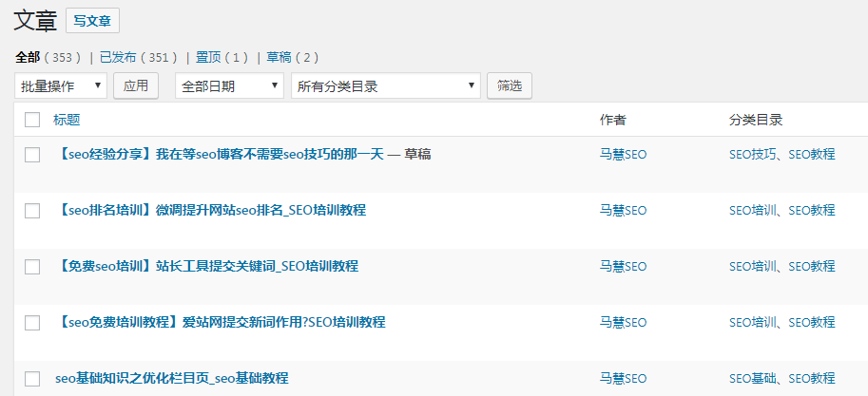The image size is (868, 396).
Task: Click author 马慧SEO in 【免费seo培训】 row
Action: [623, 266]
